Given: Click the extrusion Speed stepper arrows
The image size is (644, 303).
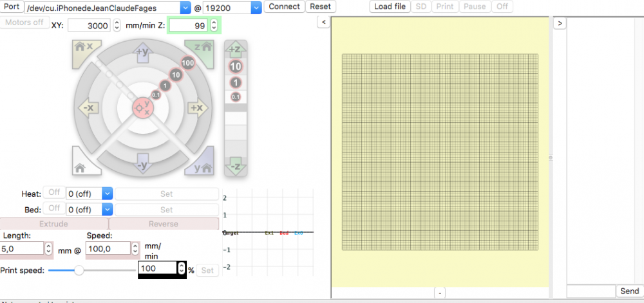Looking at the screenshot, I should click(135, 248).
